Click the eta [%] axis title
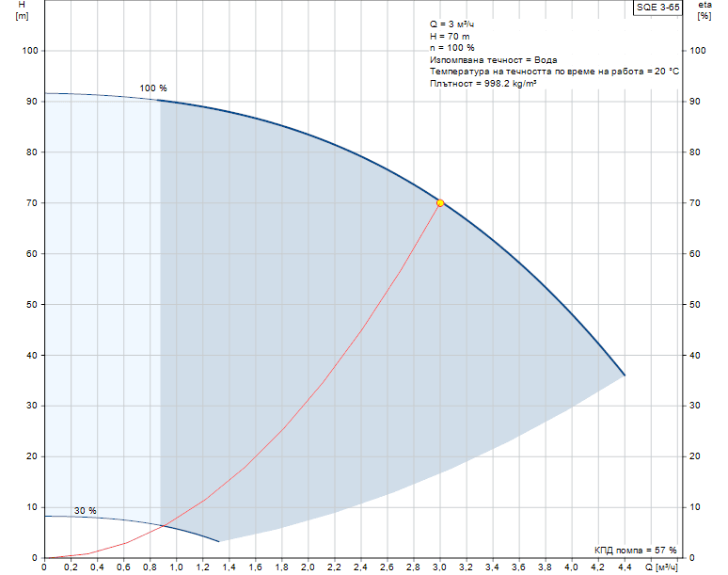Screen dimensions: 728x575 (x=704, y=11)
